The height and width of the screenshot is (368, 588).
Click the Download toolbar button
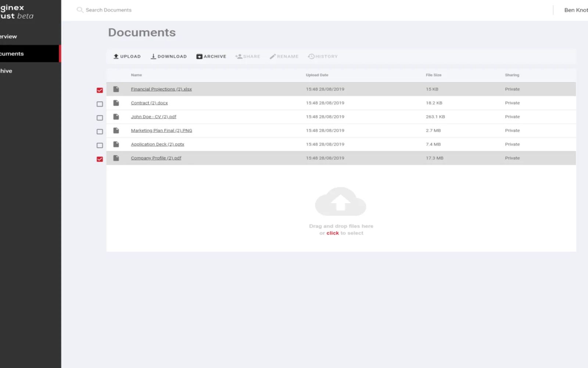(169, 56)
